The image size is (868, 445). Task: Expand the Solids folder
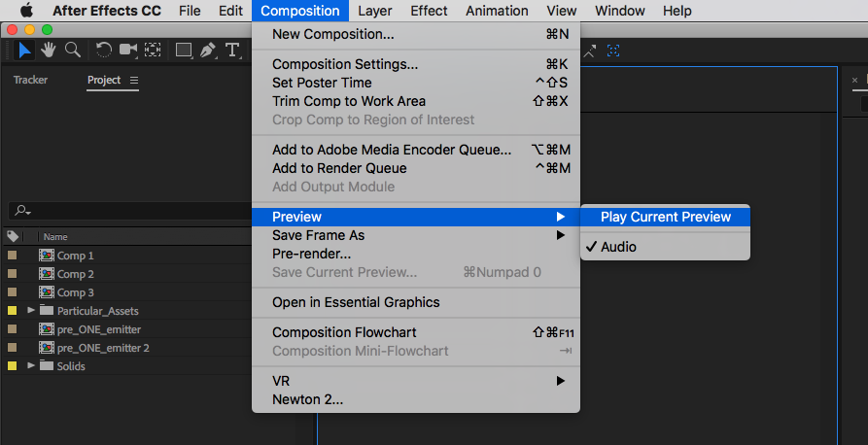(x=31, y=366)
